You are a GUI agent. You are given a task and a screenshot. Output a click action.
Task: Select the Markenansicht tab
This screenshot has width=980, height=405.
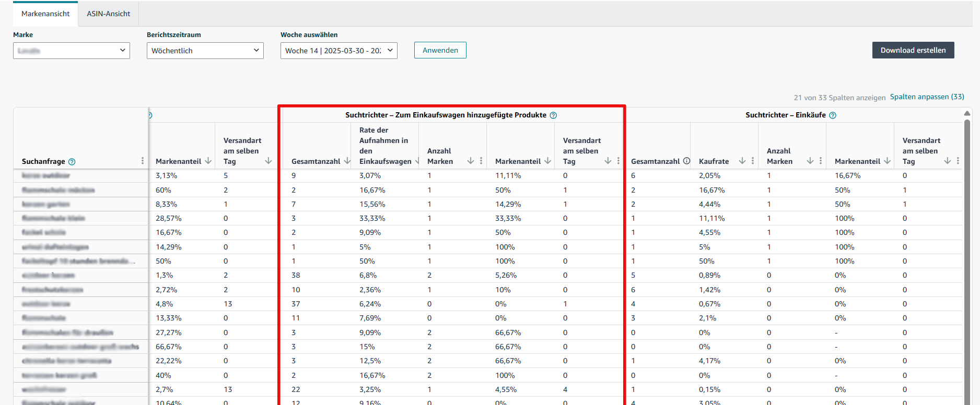45,14
